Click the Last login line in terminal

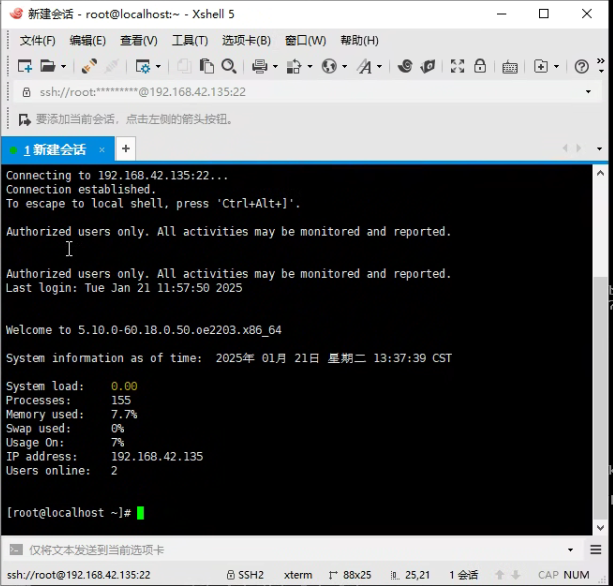[x=124, y=288]
